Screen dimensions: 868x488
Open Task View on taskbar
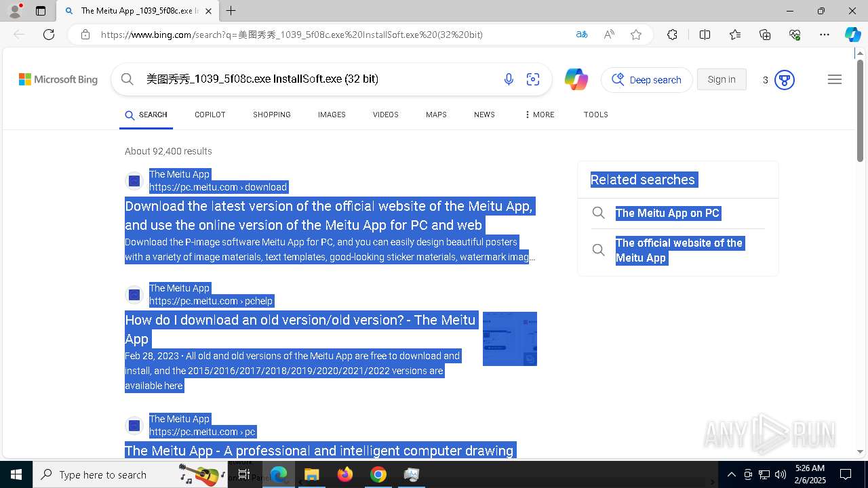244,474
